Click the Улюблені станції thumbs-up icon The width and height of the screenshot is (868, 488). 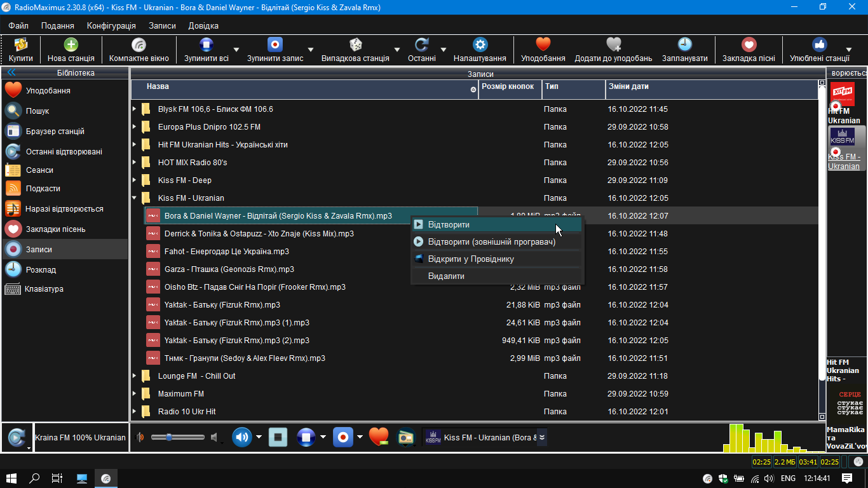pos(819,45)
